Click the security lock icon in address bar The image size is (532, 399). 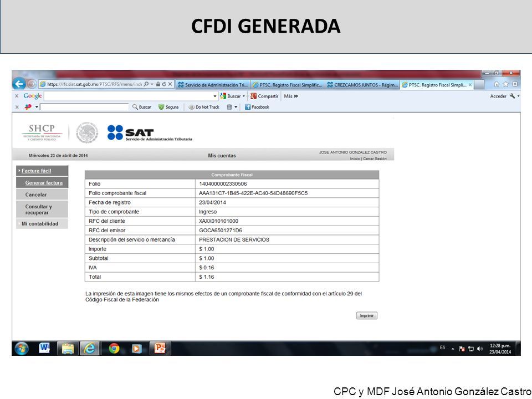pyautogui.click(x=158, y=84)
